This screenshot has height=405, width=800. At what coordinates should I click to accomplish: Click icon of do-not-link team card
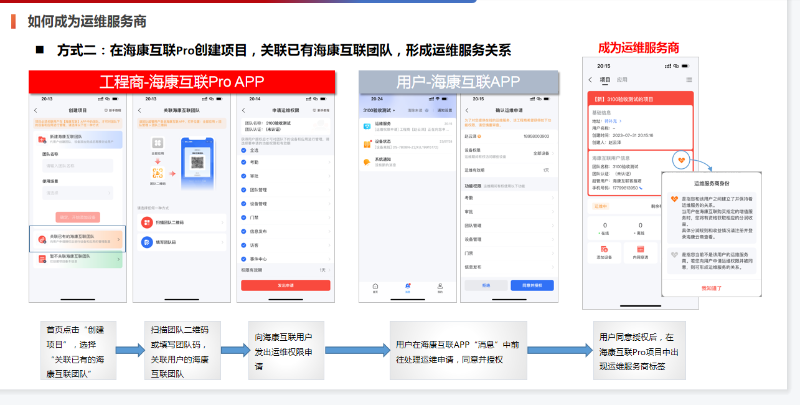pos(42,259)
